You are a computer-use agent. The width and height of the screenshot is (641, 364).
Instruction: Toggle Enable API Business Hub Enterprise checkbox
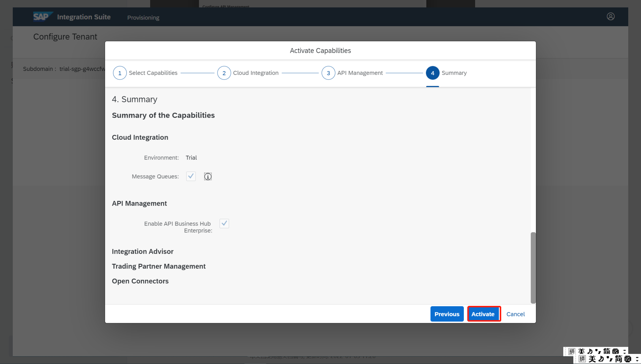pyautogui.click(x=224, y=223)
